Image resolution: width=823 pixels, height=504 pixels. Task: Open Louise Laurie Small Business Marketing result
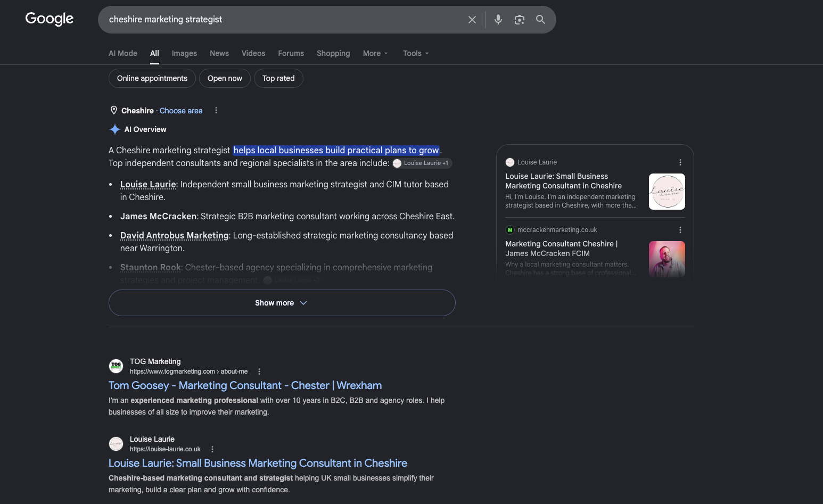coord(258,463)
